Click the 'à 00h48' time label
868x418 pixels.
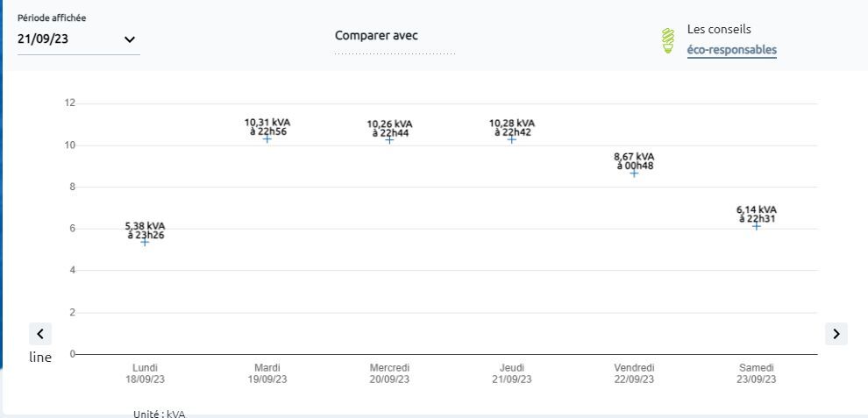coord(635,166)
